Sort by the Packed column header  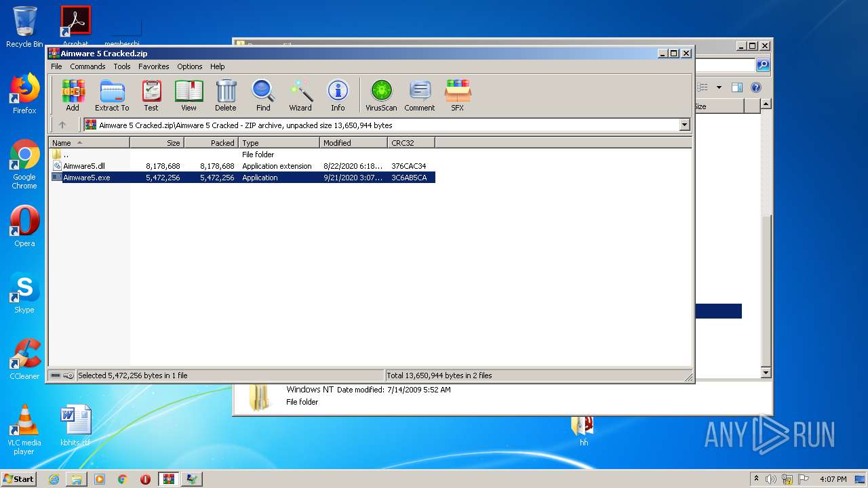pyautogui.click(x=212, y=143)
